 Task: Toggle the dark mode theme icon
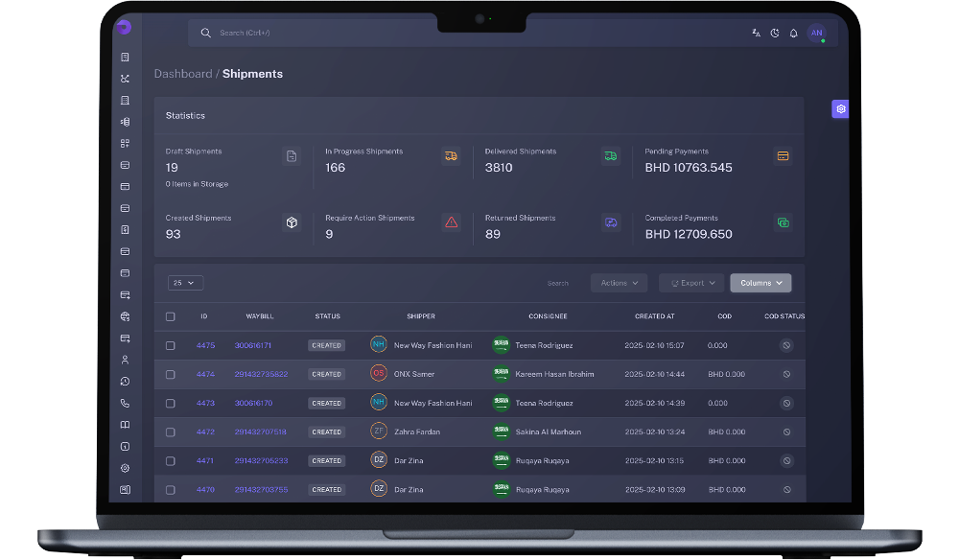pos(775,34)
